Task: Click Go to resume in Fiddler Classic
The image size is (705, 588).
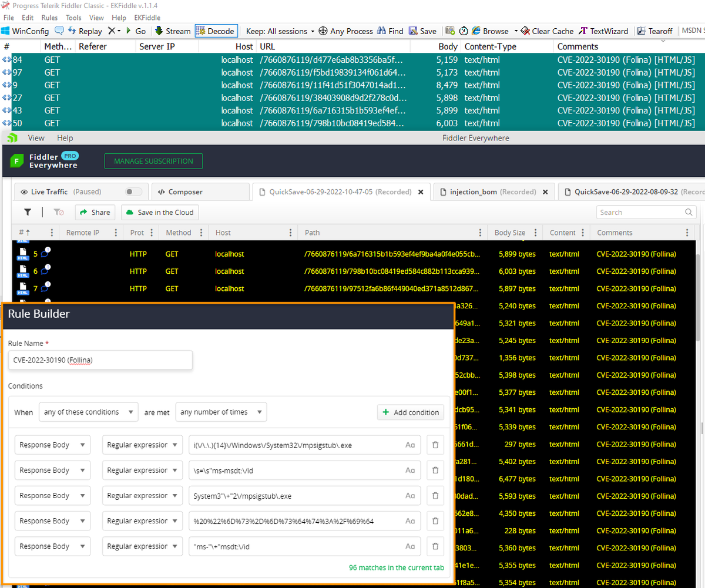Action: coord(136,31)
